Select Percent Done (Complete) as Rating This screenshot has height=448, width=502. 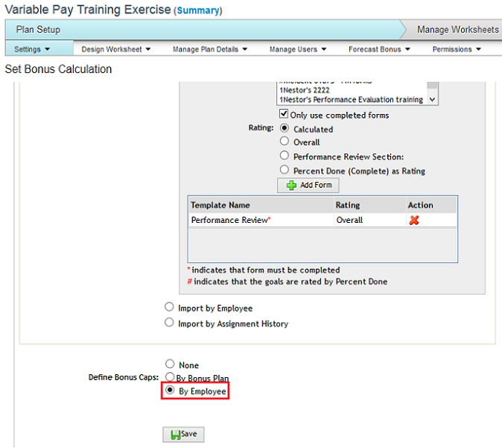pos(285,169)
